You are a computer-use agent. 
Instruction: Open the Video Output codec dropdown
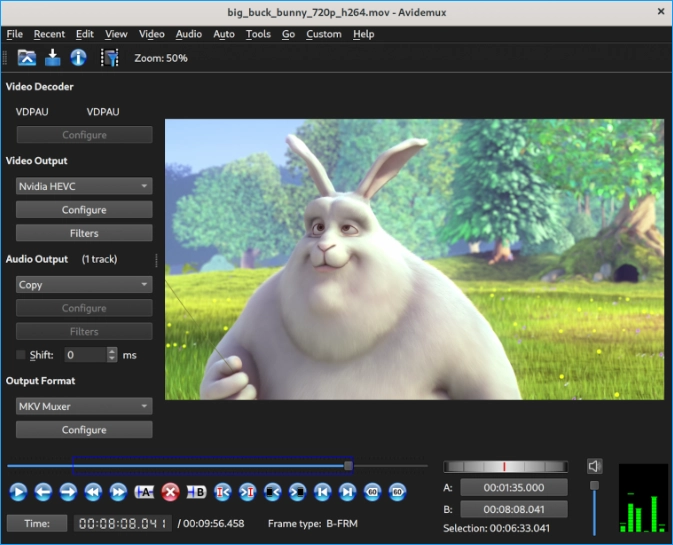pos(84,186)
